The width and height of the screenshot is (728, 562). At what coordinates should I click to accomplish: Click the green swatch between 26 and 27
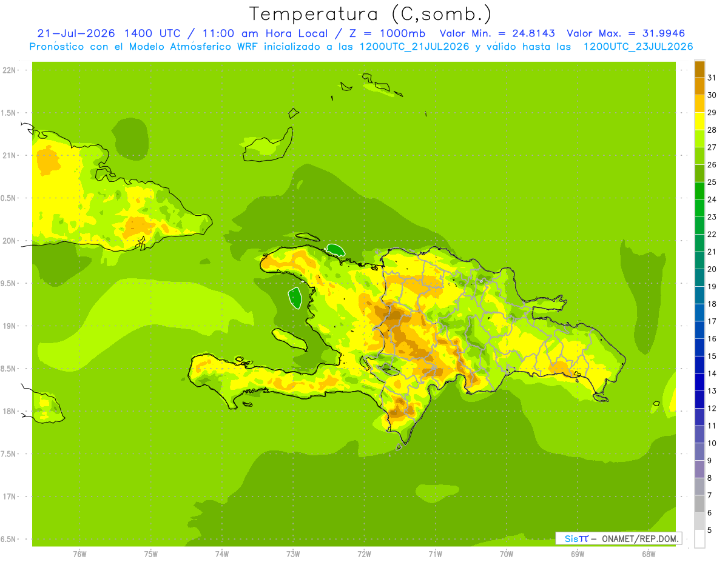[699, 155]
